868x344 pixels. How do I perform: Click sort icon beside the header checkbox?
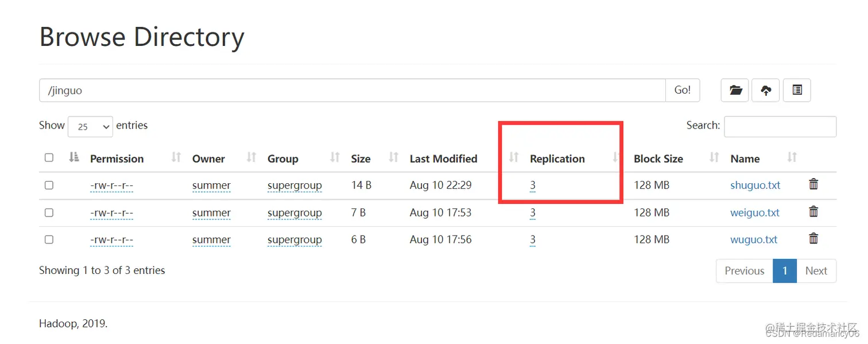[73, 157]
